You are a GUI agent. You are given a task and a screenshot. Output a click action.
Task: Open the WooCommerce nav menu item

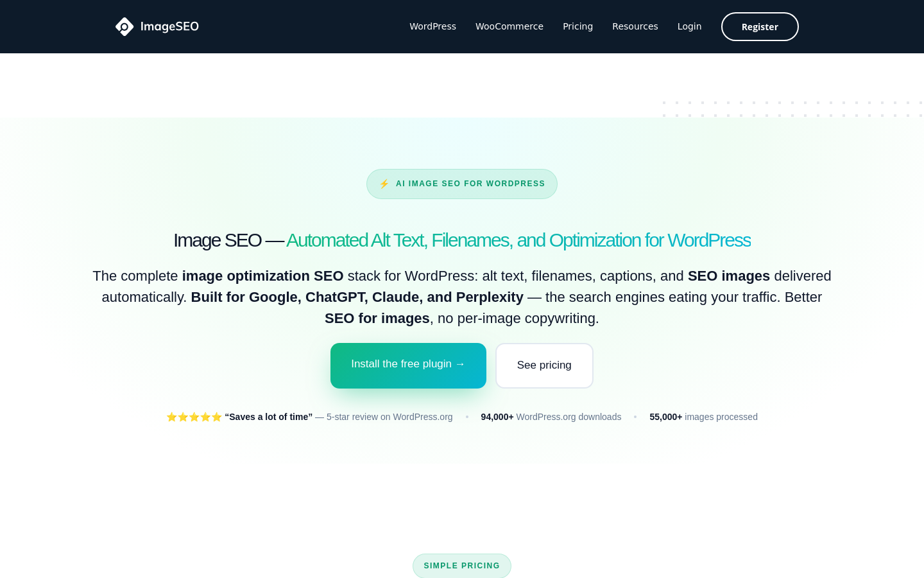pyautogui.click(x=509, y=26)
